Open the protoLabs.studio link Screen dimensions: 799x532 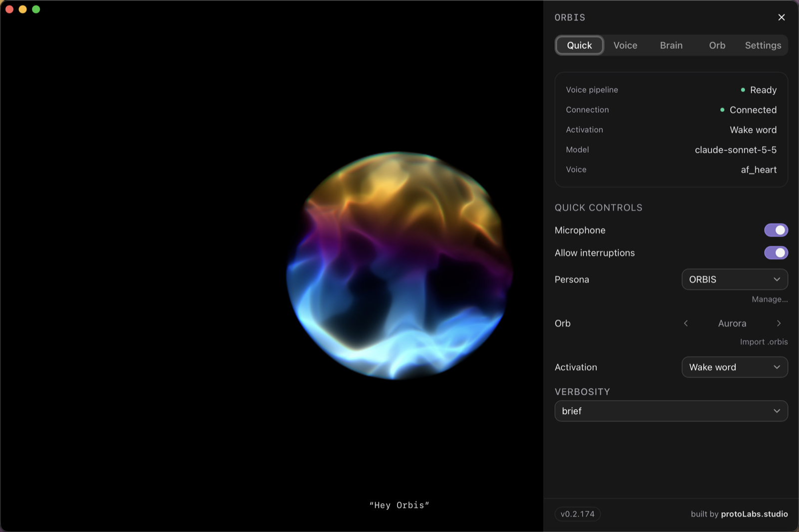754,514
